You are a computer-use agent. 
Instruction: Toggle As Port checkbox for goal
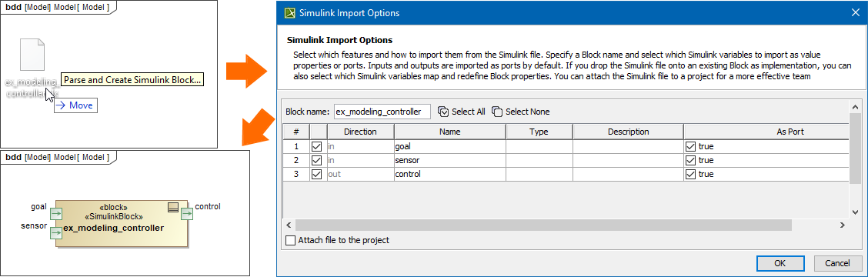pyautogui.click(x=690, y=147)
